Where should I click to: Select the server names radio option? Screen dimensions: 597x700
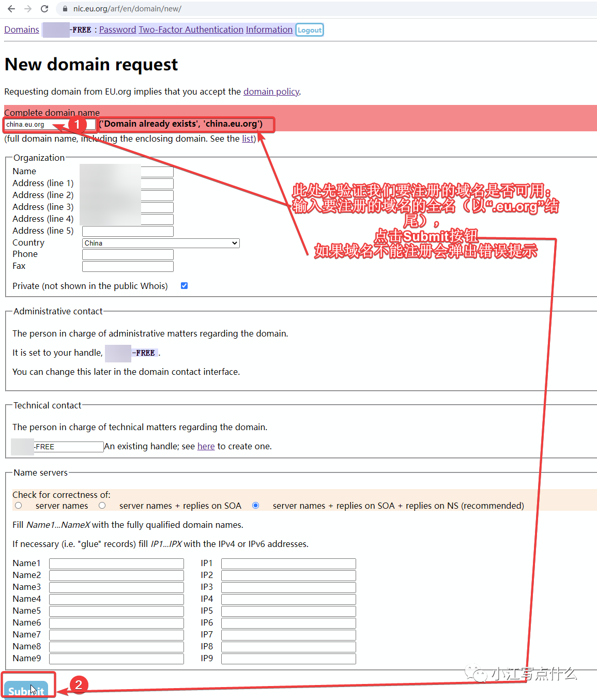tap(19, 506)
